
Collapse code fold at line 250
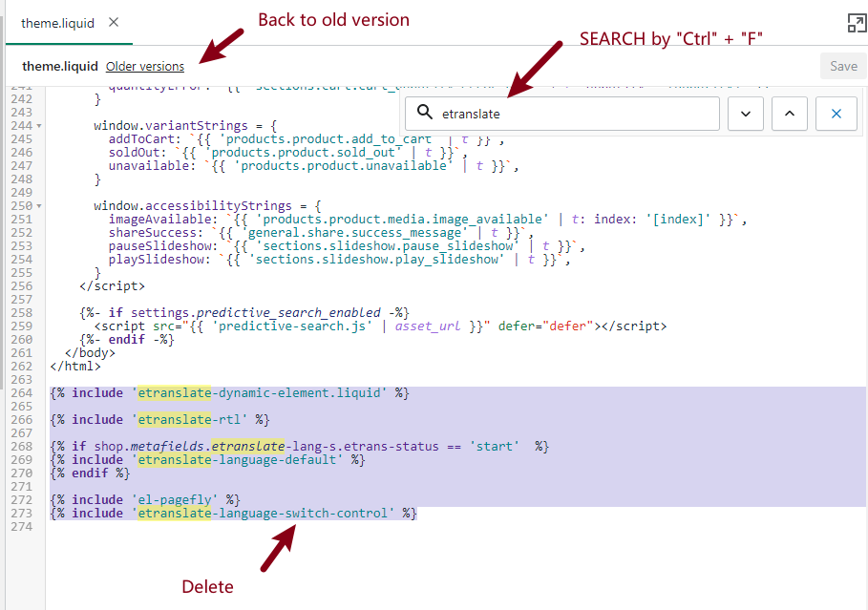click(x=39, y=206)
